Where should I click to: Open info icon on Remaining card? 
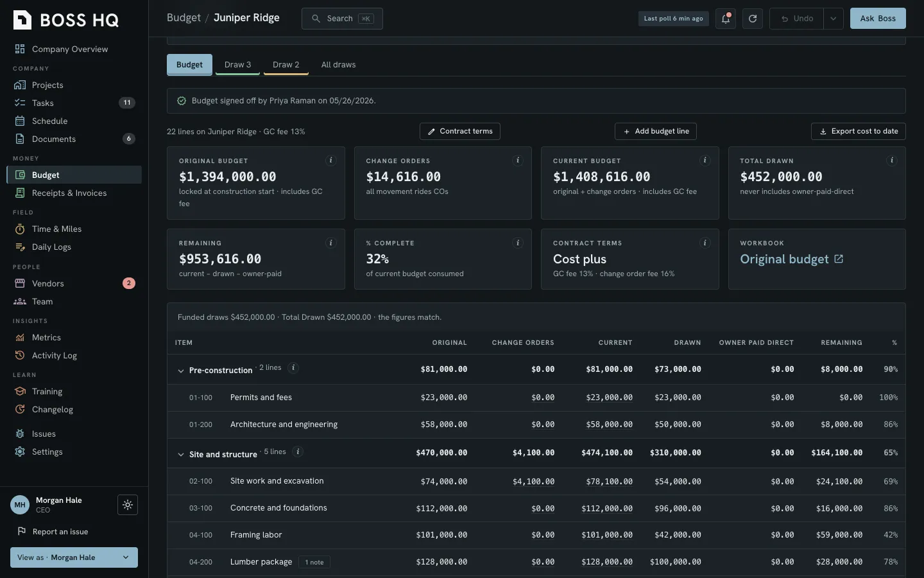(331, 243)
